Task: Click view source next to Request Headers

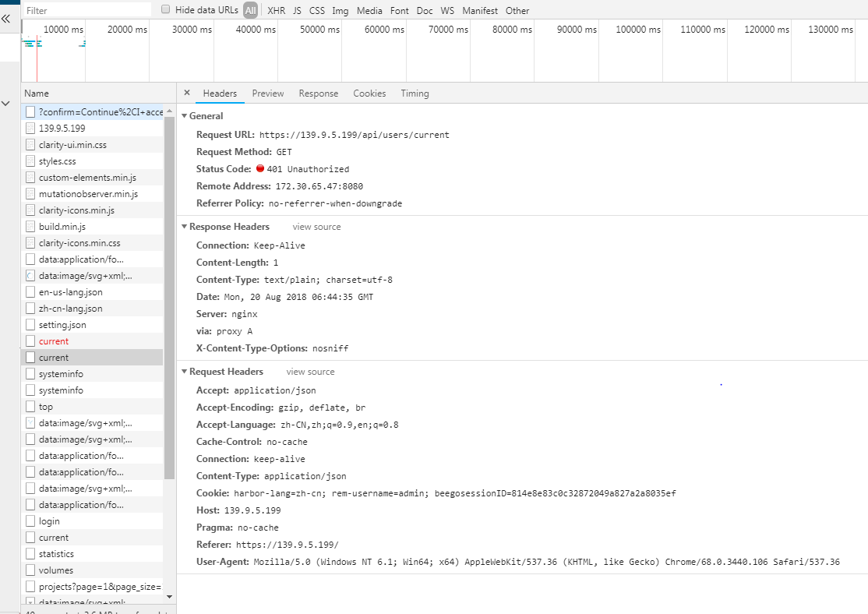Action: click(309, 372)
